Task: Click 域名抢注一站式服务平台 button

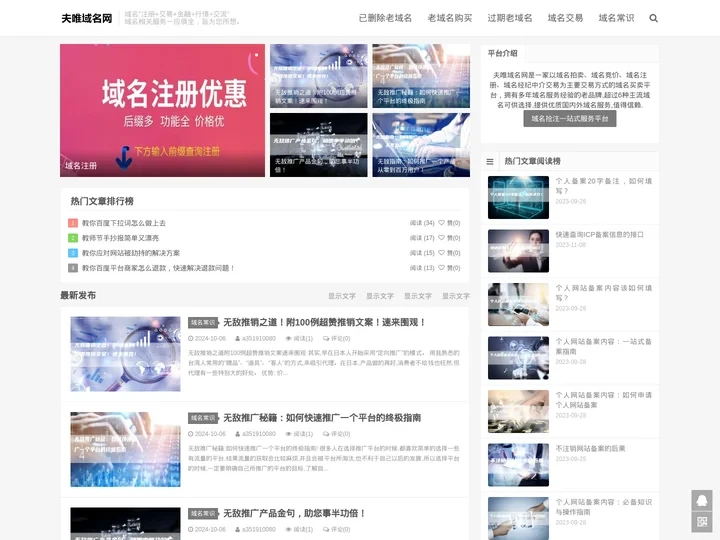Action: [570, 118]
